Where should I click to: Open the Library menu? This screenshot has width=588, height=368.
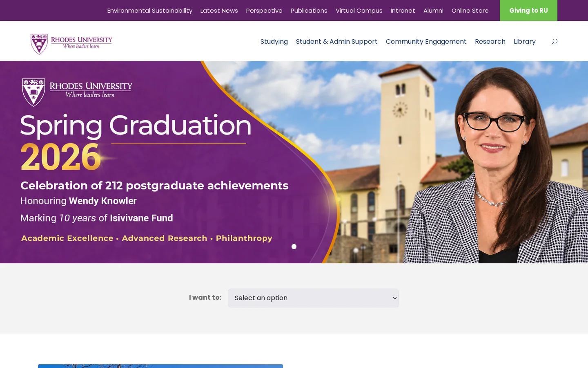point(525,42)
